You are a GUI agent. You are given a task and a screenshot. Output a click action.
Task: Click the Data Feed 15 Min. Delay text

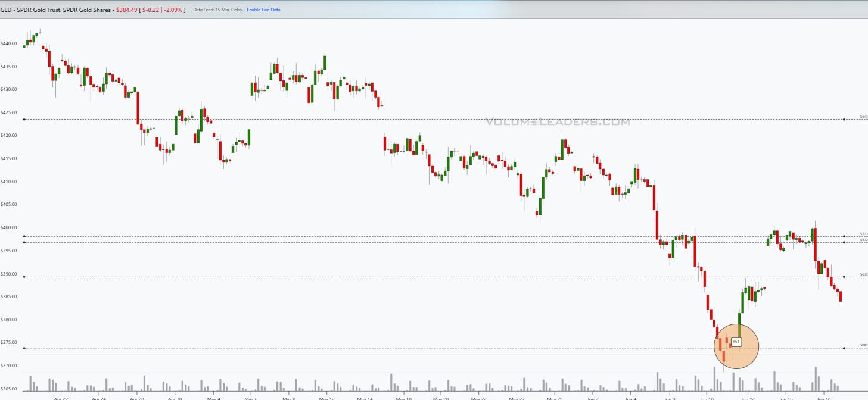pos(217,10)
